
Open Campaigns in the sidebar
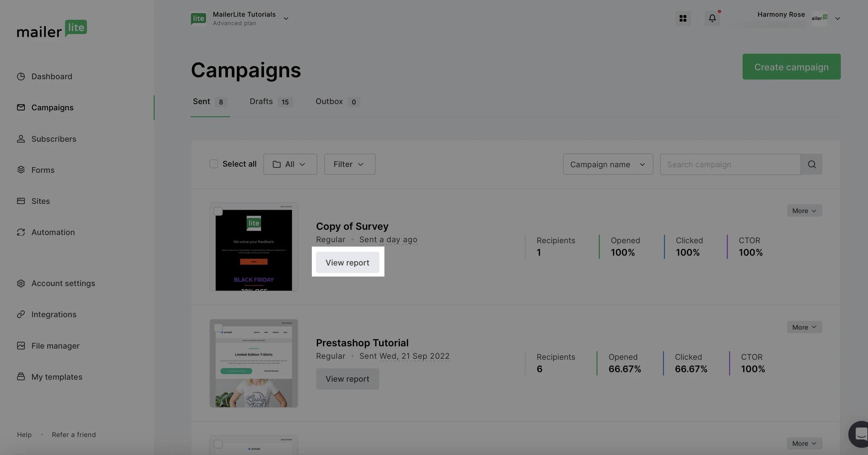pyautogui.click(x=45, y=107)
